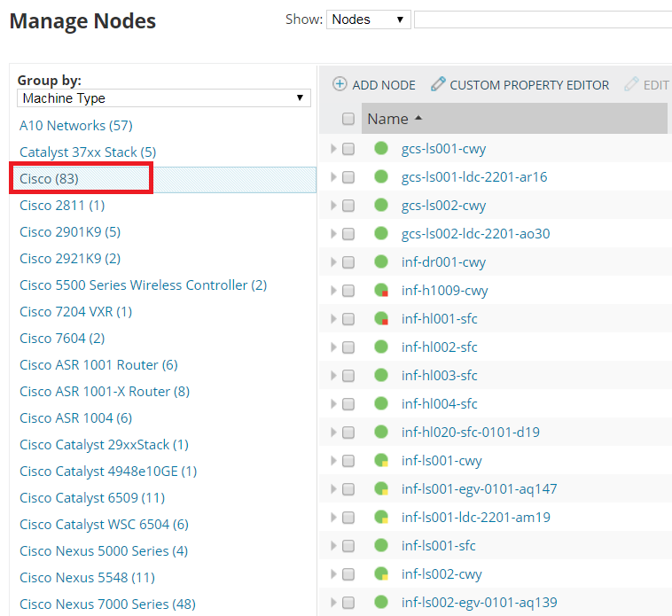Select the Catalyst 37xx Stack (5) group
The width and height of the screenshot is (672, 616).
coord(88,152)
